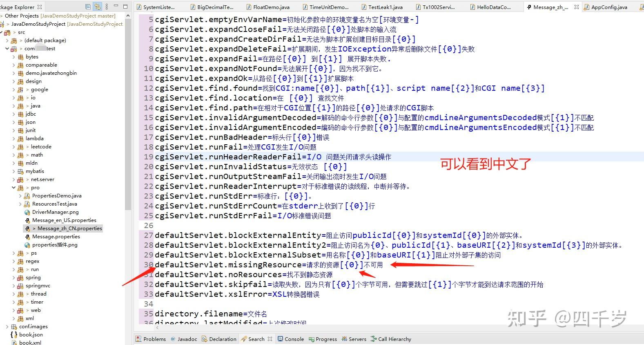Click the junit package icon

click(x=20, y=130)
